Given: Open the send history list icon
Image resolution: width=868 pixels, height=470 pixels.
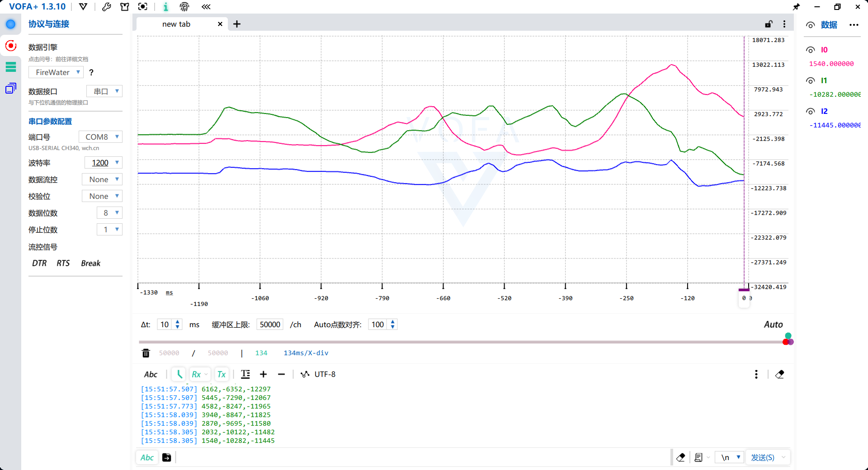Looking at the screenshot, I should [699, 457].
